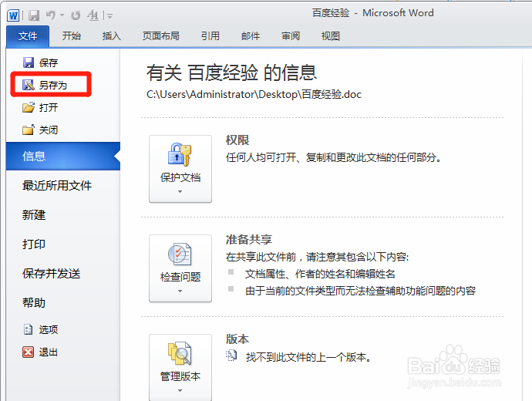Click text 找不到此文件的上一个版本
The height and width of the screenshot is (401, 532).
tap(308, 357)
